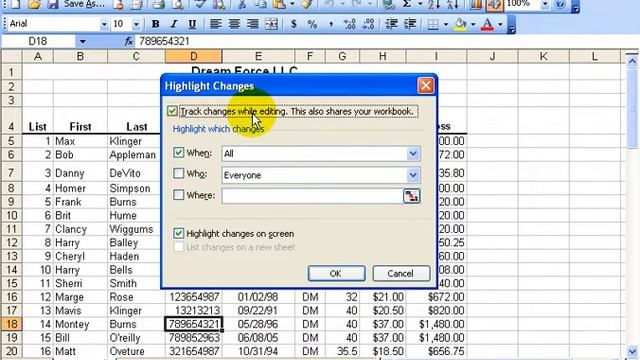Select row 18 header
This screenshot has width=640, height=360.
point(11,324)
